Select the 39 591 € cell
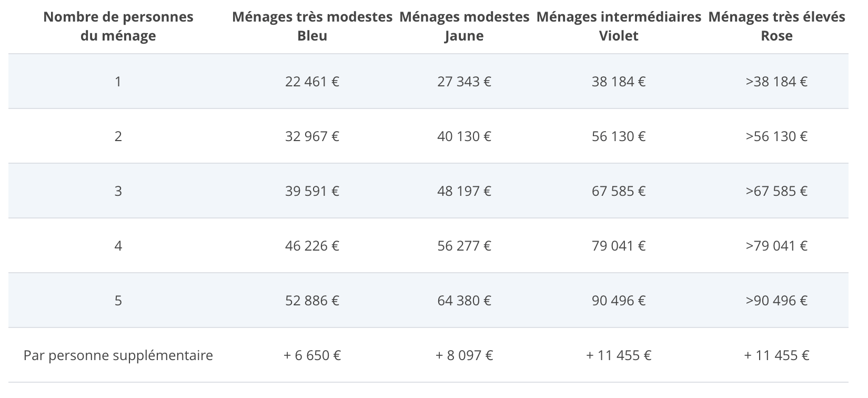 pos(312,191)
